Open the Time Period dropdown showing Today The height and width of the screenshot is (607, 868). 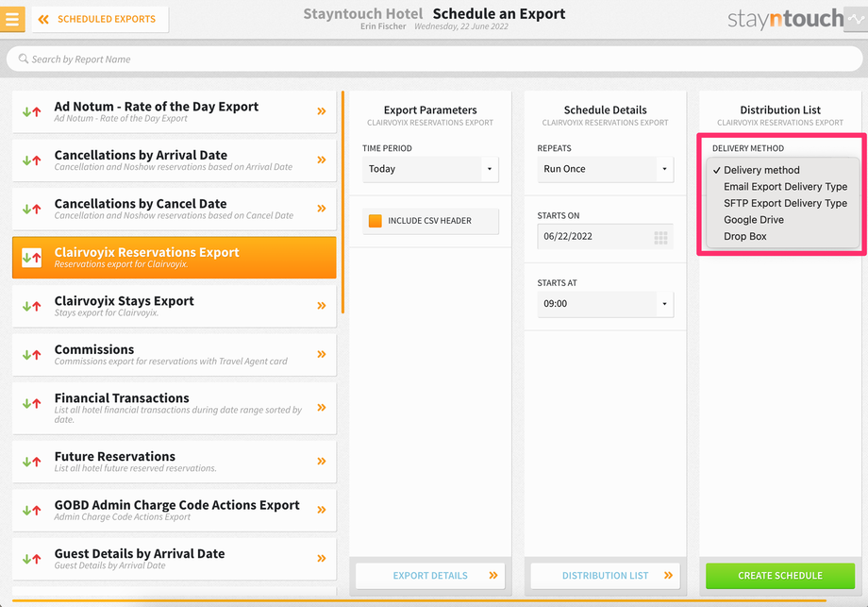pyautogui.click(x=430, y=169)
